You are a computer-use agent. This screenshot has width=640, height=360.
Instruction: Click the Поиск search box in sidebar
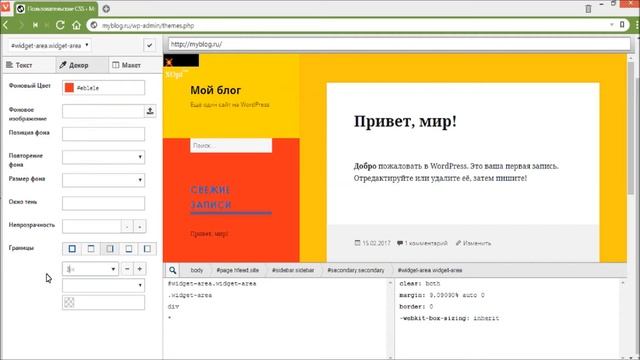click(231, 145)
